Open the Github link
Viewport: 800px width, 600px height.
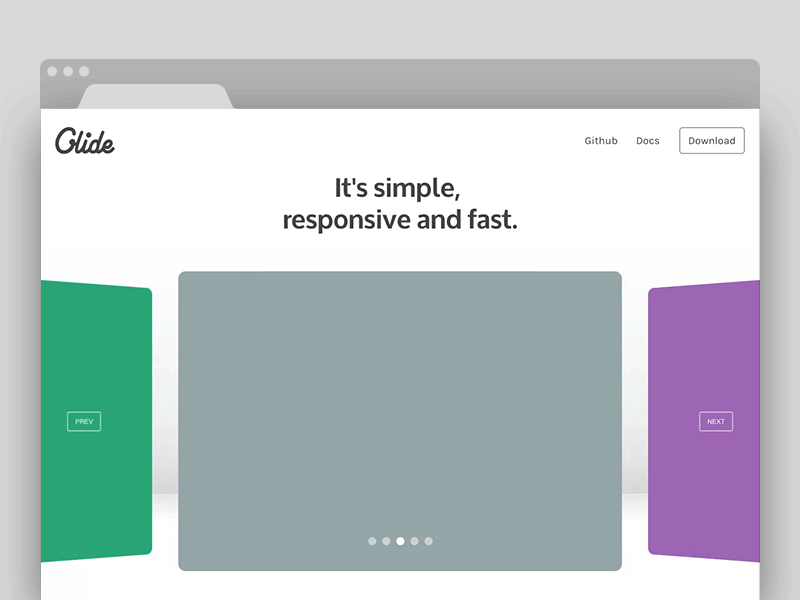click(x=601, y=141)
